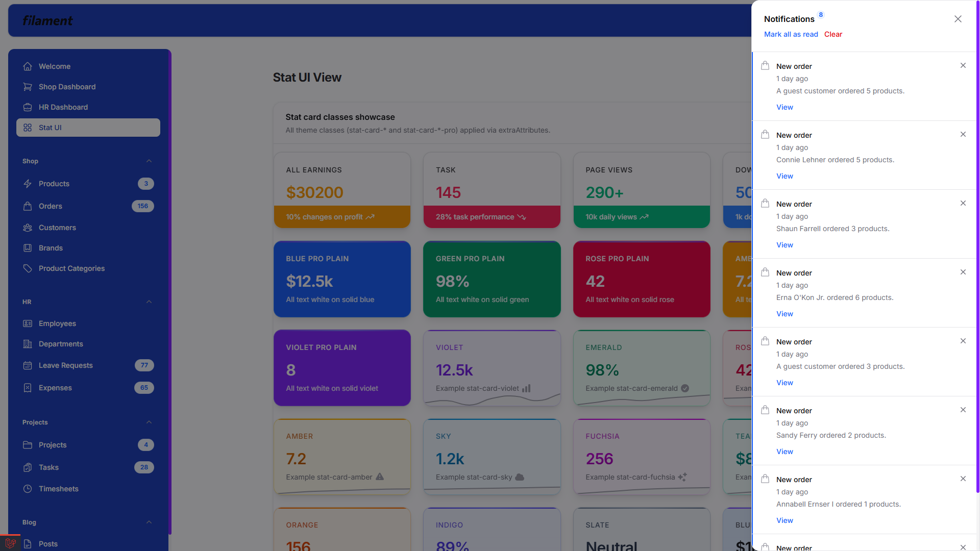Collapse the HR navigation group
The height and width of the screenshot is (551, 980).
[149, 302]
